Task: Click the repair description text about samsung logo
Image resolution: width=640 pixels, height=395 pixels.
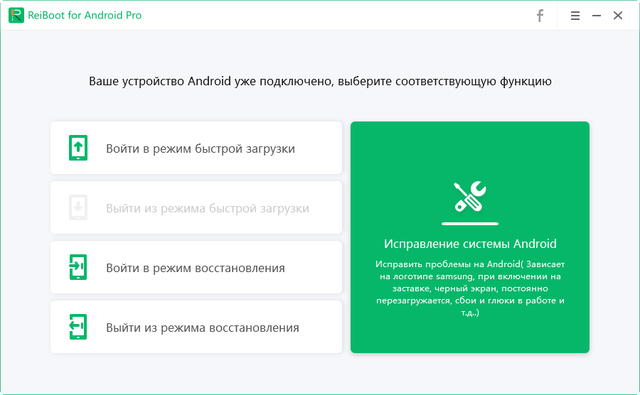Action: [x=470, y=288]
